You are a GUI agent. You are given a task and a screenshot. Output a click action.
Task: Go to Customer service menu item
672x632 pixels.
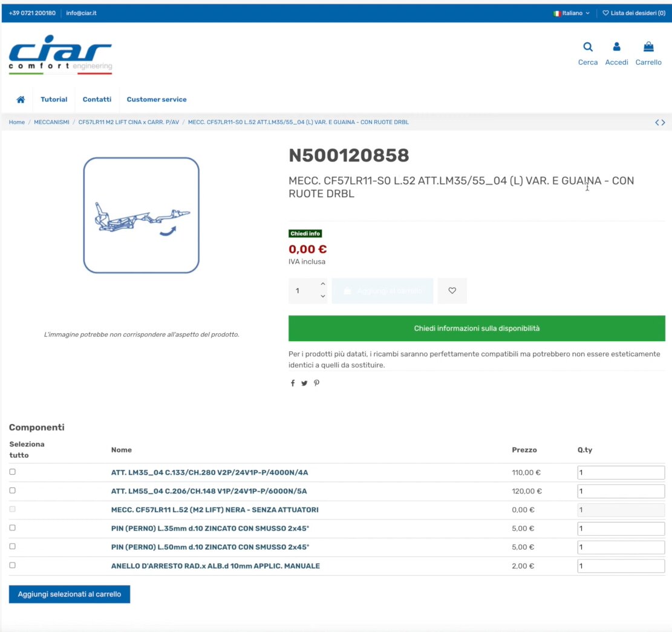pyautogui.click(x=157, y=100)
